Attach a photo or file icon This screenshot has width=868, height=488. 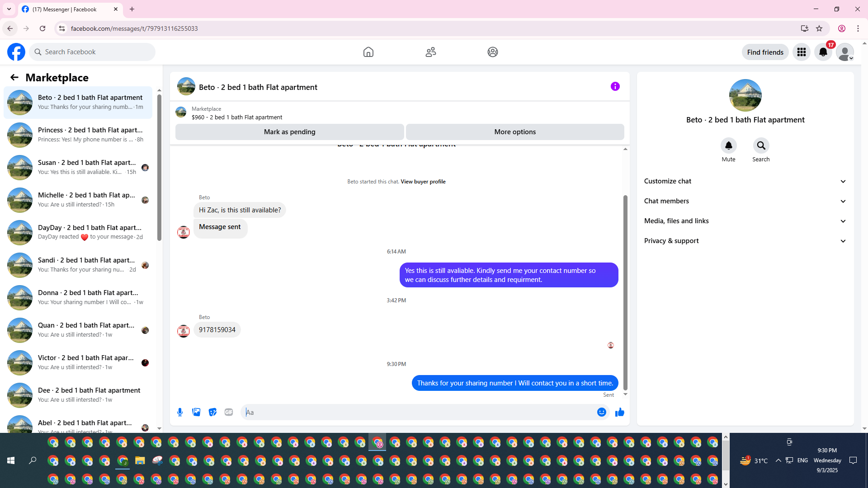point(196,412)
